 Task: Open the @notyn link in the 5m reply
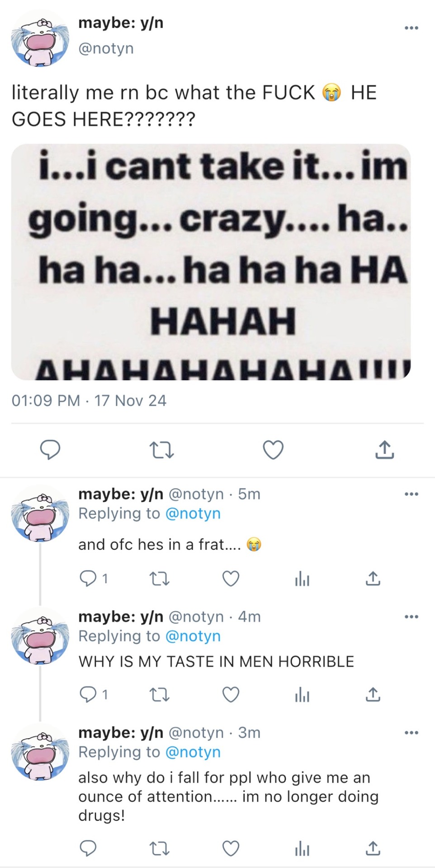(x=193, y=514)
